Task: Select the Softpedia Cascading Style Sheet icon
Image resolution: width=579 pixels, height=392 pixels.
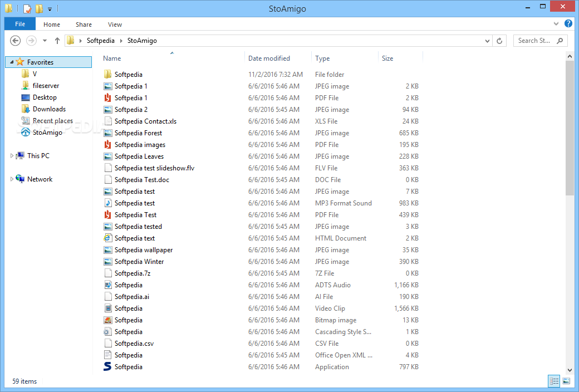Action: tap(108, 332)
